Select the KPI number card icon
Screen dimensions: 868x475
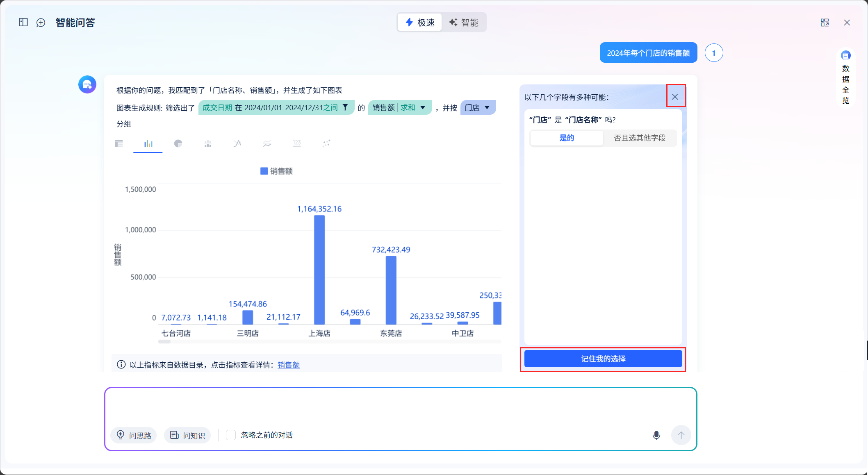297,143
